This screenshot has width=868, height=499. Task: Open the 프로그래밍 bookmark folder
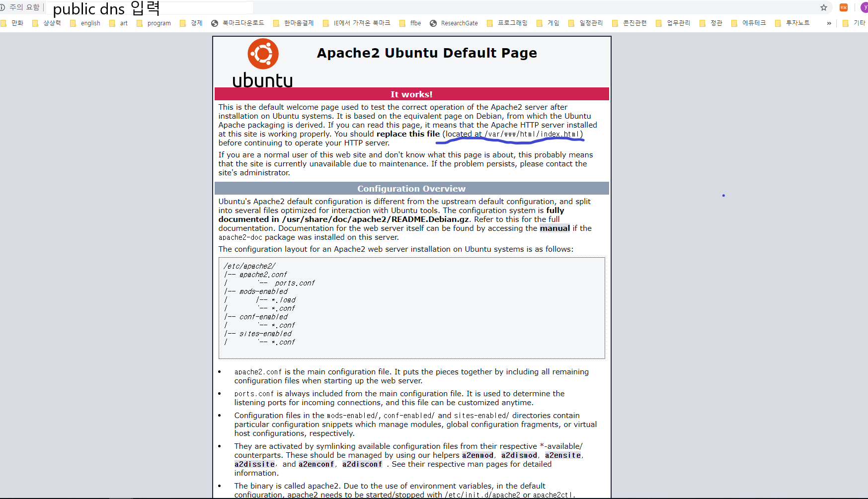[507, 23]
